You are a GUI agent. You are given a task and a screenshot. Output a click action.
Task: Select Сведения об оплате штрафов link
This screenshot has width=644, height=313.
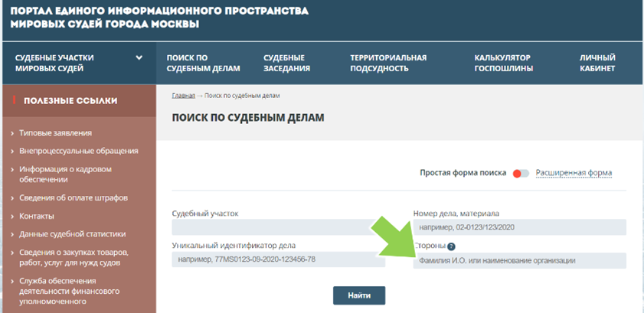[x=73, y=197]
